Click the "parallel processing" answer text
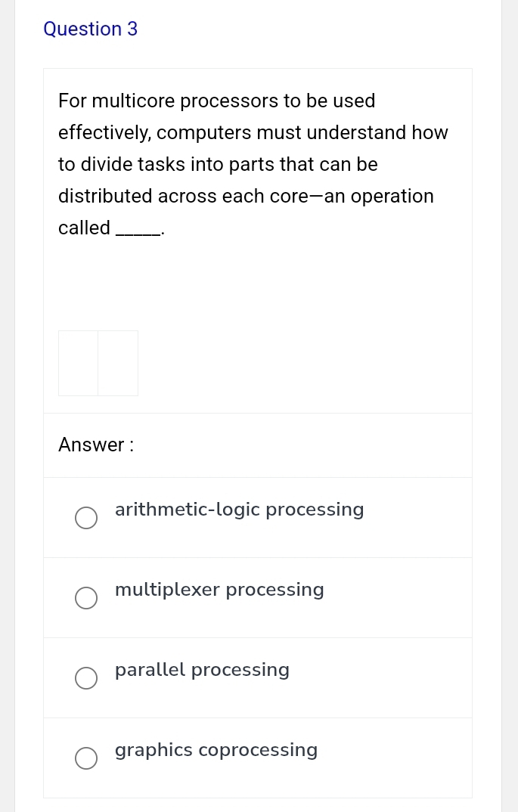Screen dimensions: 518x812 (202, 670)
